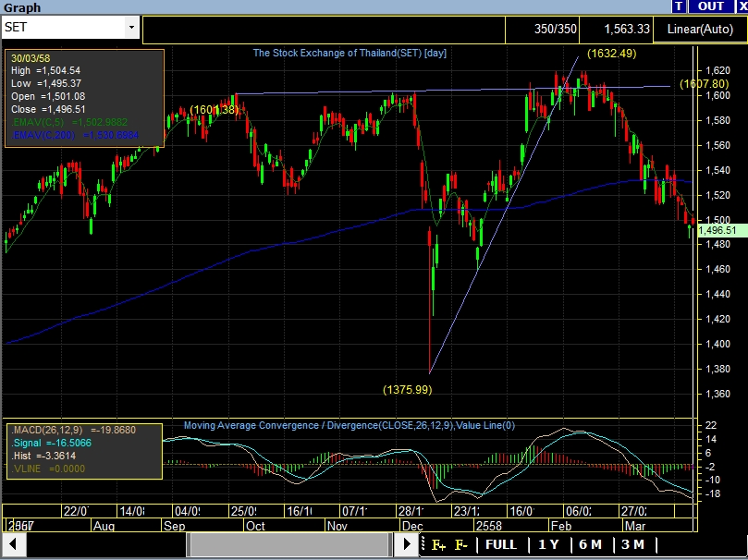This screenshot has width=748, height=560.
Task: Click the (1375.99) low annotation
Action: [x=408, y=390]
